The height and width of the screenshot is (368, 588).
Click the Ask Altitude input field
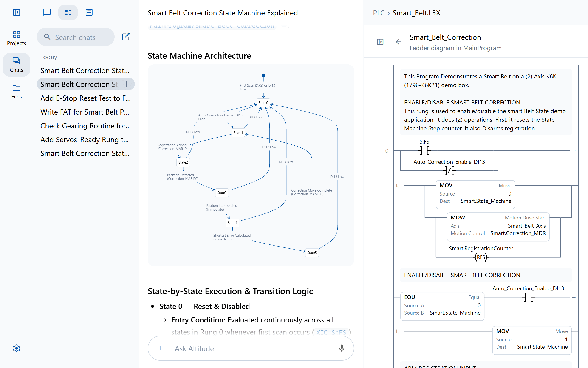250,348
